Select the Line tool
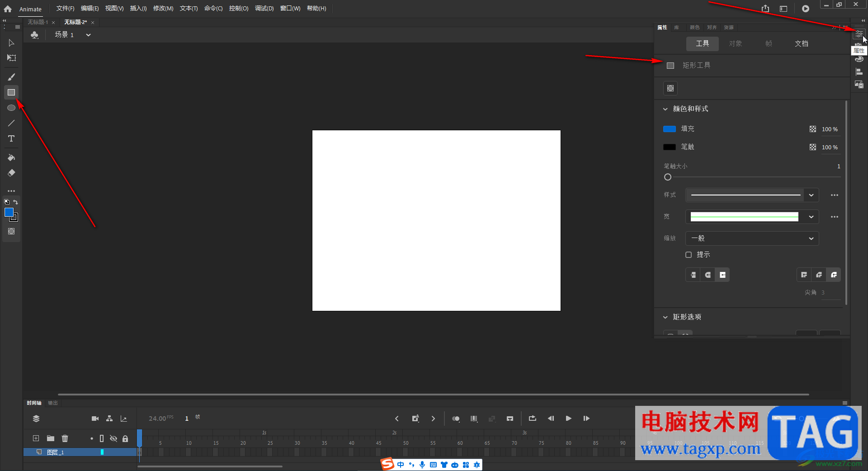 [11, 123]
